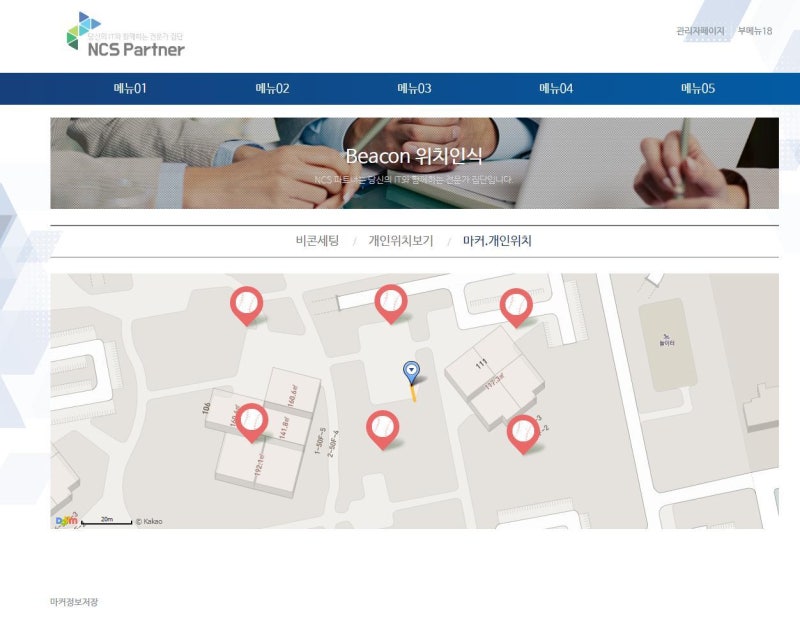
Task: Click 마커정보저장 to save markers
Action: point(74,602)
